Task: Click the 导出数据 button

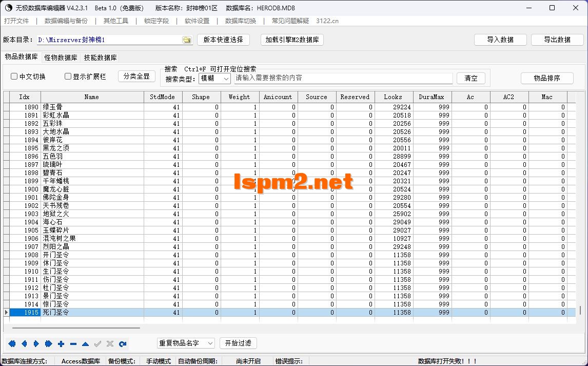Action: (x=557, y=39)
